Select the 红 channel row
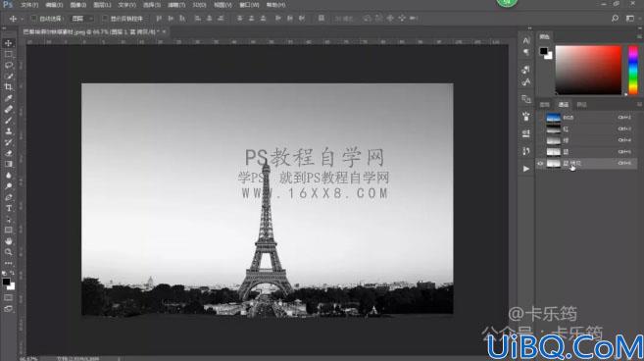 [x=586, y=129]
